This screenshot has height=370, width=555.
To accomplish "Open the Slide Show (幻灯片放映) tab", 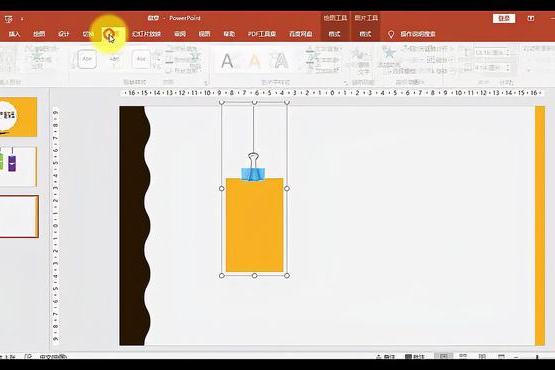I will pyautogui.click(x=146, y=34).
